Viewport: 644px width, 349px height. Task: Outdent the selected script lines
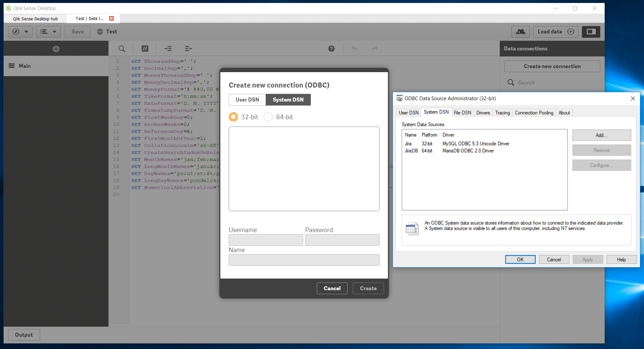[x=188, y=49]
